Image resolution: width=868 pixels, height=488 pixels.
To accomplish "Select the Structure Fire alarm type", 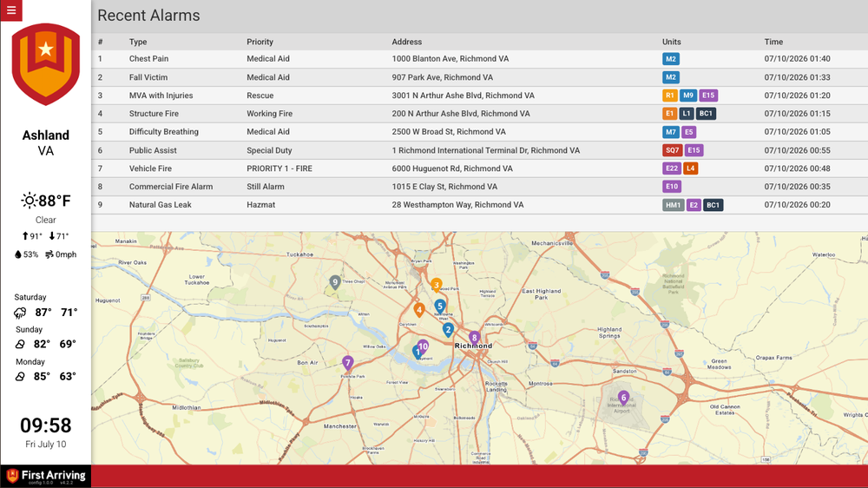I will 154,114.
